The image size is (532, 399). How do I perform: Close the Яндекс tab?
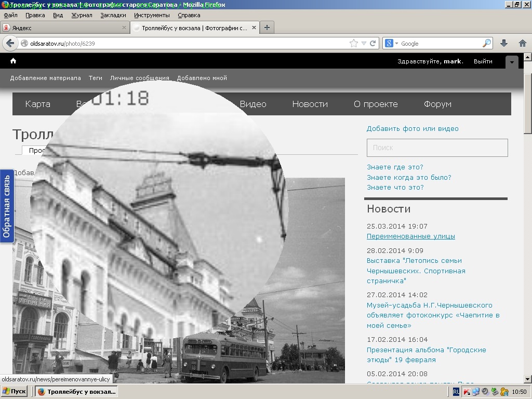pos(124,28)
